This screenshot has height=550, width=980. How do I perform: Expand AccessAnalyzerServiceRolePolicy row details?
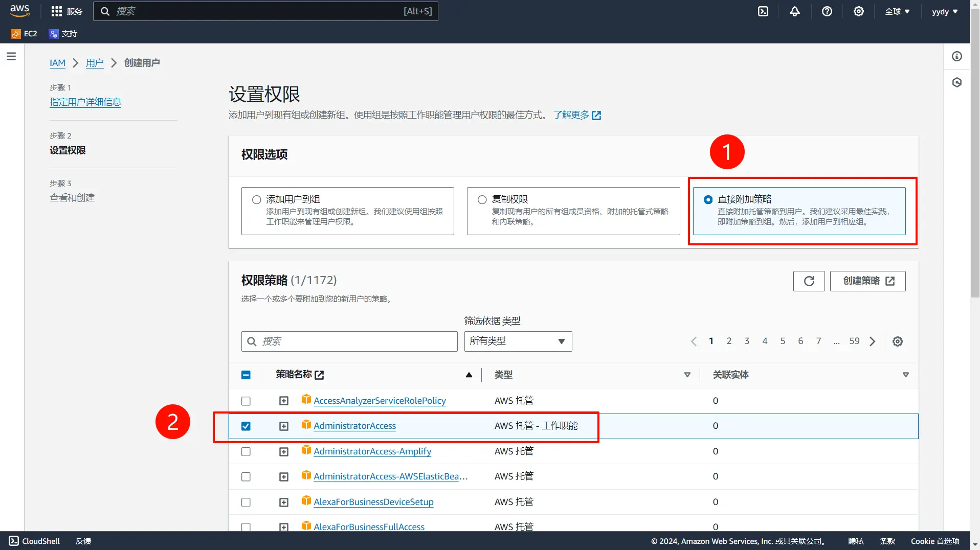pyautogui.click(x=284, y=401)
